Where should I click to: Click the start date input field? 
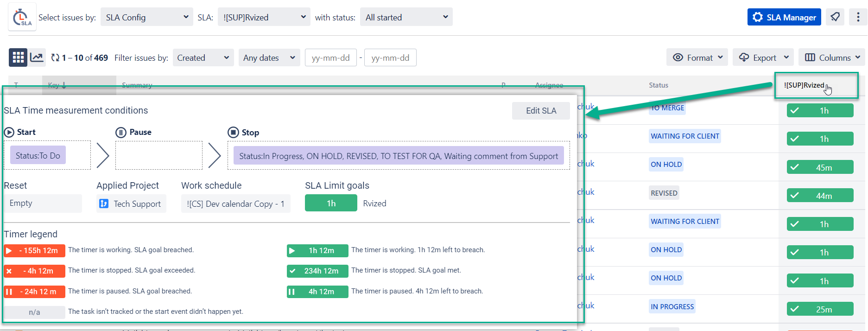(x=330, y=57)
